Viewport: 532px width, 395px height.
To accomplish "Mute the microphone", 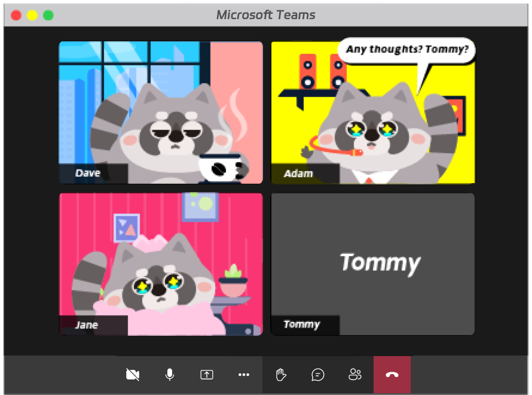I will coord(170,375).
